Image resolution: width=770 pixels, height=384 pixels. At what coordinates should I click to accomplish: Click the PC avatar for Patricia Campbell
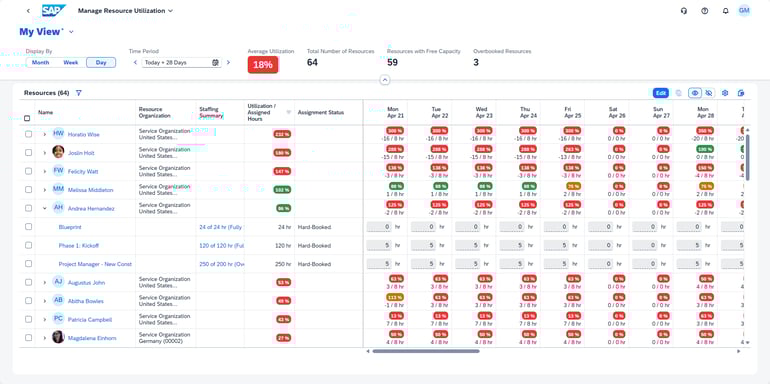click(58, 318)
